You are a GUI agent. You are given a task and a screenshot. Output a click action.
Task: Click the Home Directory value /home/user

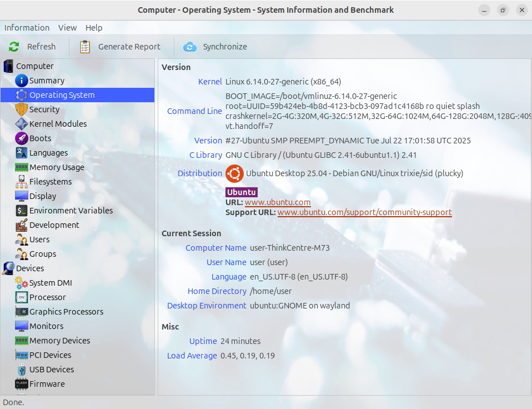[271, 291]
